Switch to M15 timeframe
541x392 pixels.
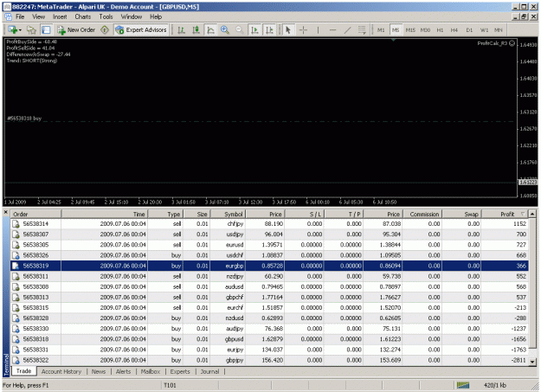tap(410, 30)
